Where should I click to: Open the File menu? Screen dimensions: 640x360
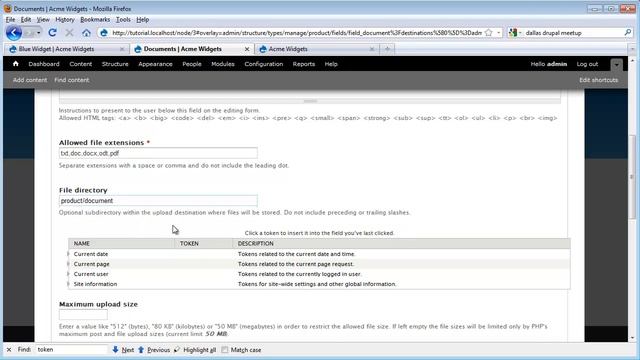click(x=10, y=20)
